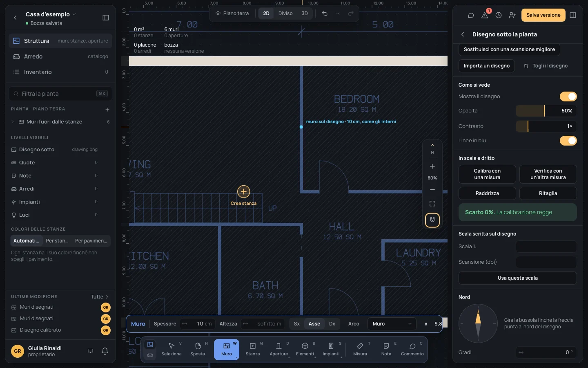Select the Commento tool

412,349
